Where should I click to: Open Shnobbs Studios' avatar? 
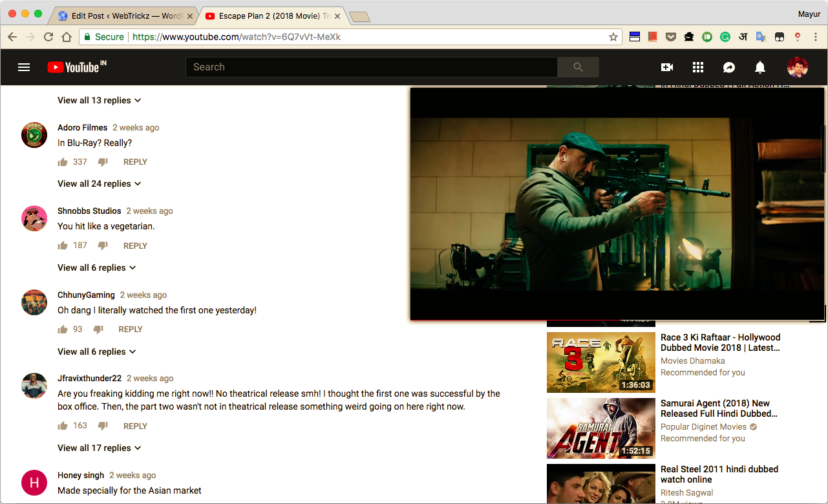pos(34,218)
